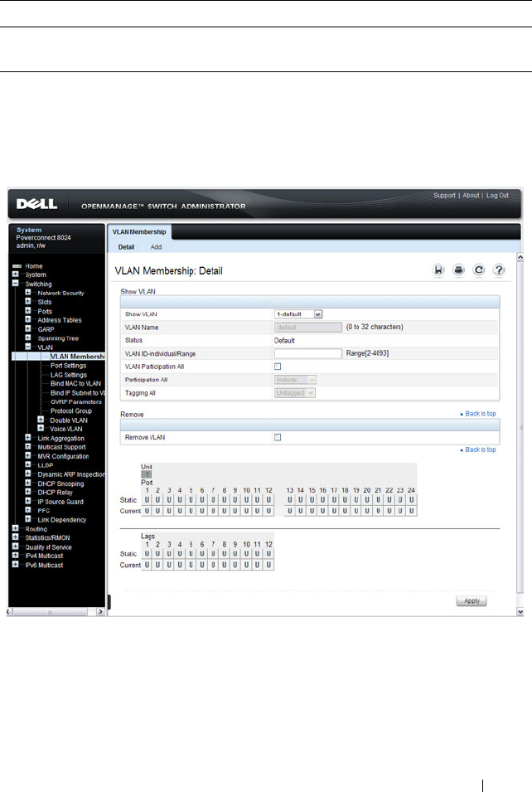This screenshot has width=532, height=792.
Task: Toggle Static membership for Port 13
Action: click(290, 500)
